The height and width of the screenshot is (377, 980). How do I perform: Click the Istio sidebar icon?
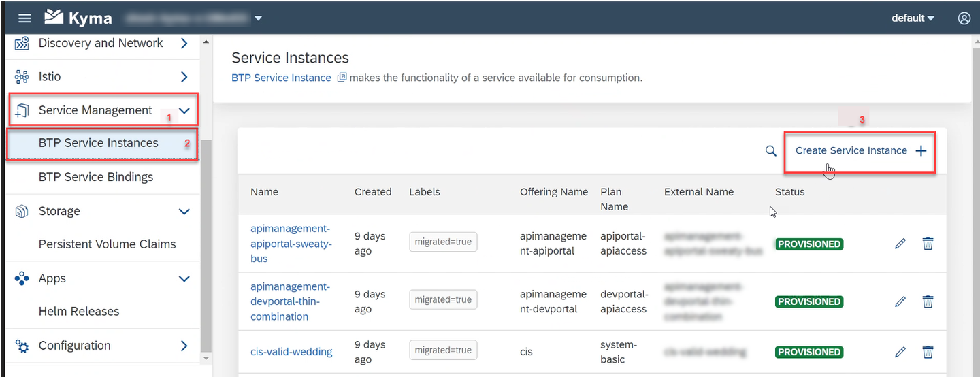[x=22, y=77]
